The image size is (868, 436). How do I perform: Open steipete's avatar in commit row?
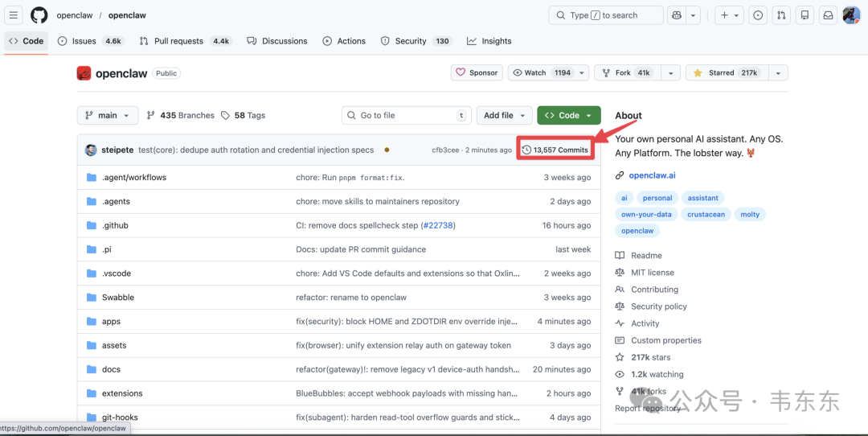91,150
